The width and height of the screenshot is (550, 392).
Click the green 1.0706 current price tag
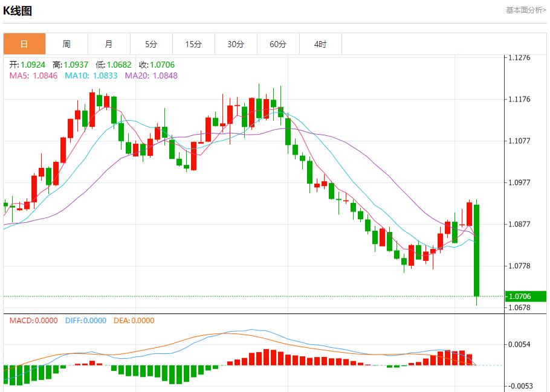[x=520, y=296]
